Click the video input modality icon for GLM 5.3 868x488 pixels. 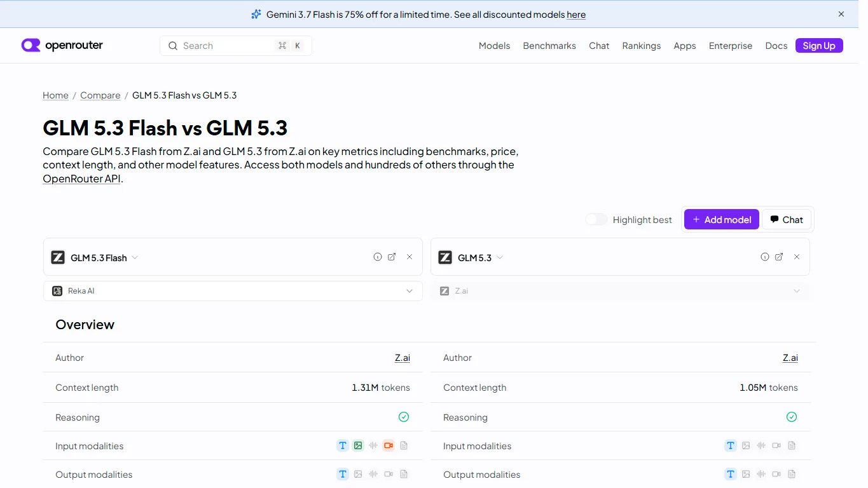pyautogui.click(x=776, y=445)
